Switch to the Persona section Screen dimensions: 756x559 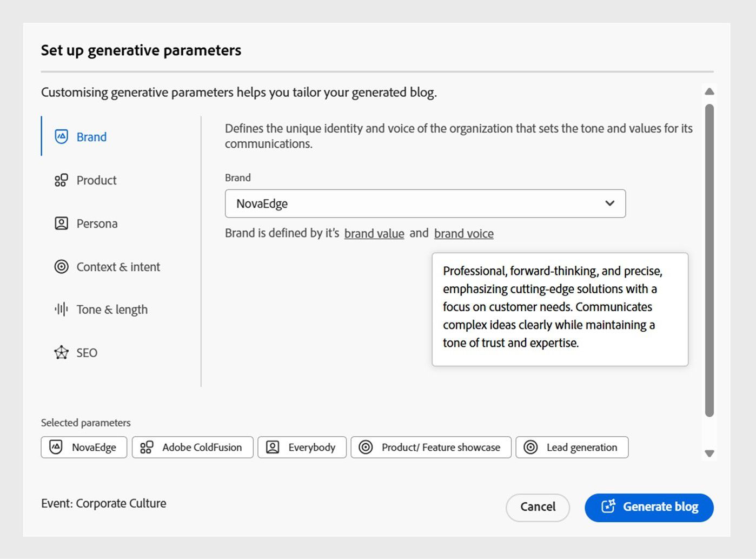coord(97,223)
